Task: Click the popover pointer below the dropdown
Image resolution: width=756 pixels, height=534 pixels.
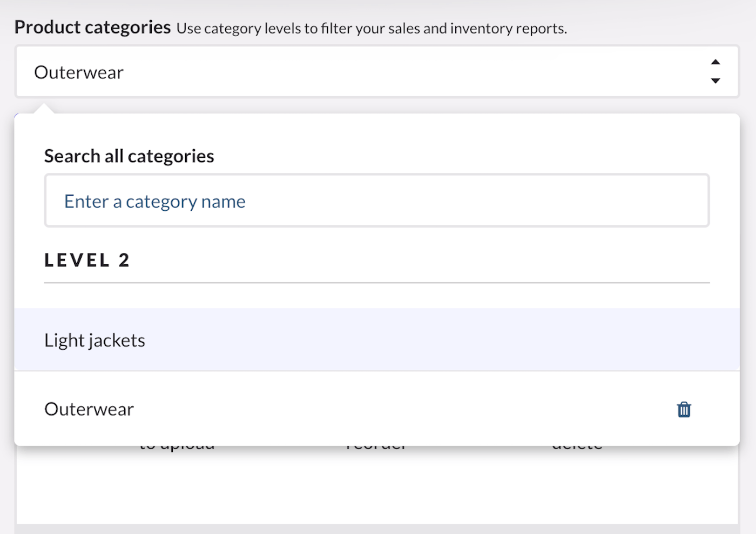Action: (x=44, y=109)
